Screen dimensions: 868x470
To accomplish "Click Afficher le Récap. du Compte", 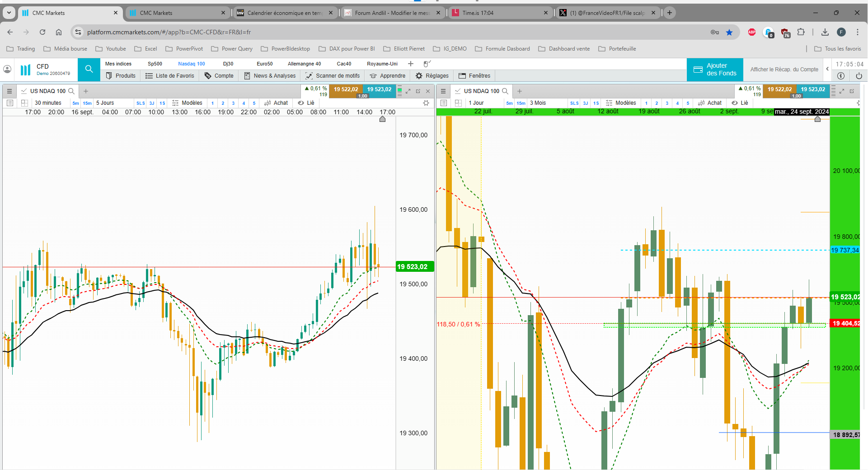I will (784, 70).
